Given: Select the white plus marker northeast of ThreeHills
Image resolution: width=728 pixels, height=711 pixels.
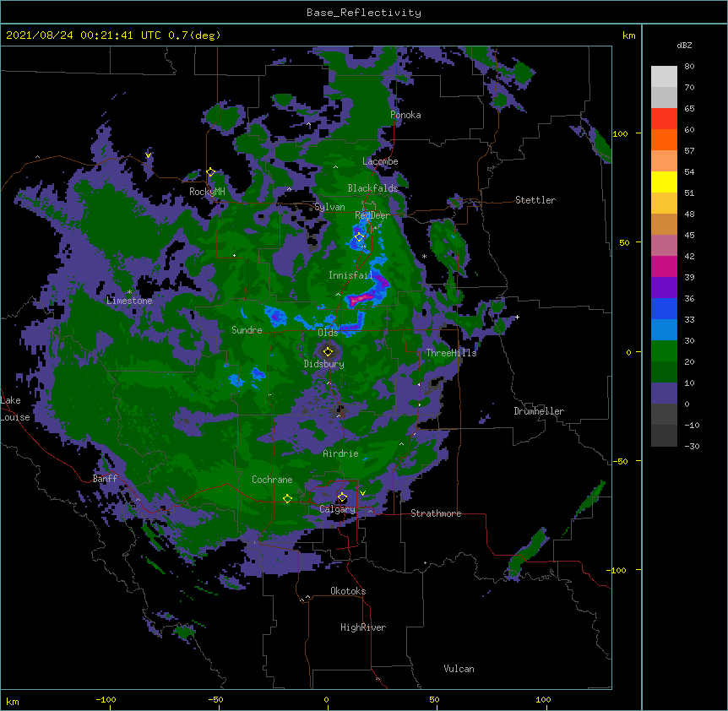Looking at the screenshot, I should (x=517, y=317).
